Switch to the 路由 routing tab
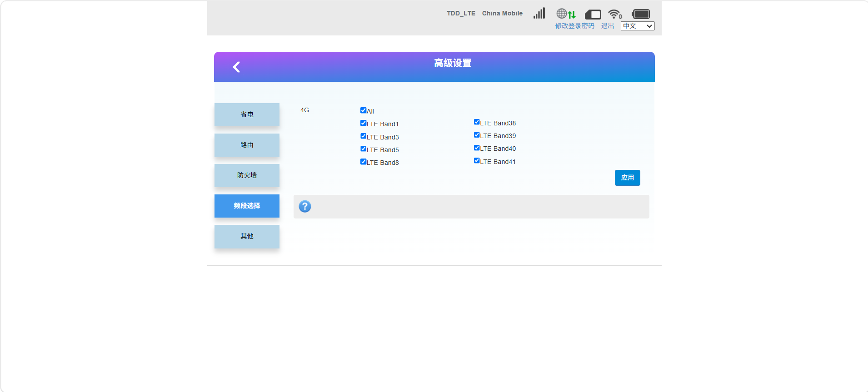 [x=247, y=145]
